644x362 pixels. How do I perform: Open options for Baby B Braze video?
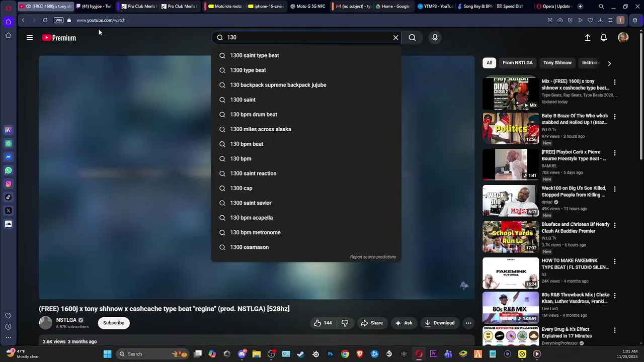[614, 117]
